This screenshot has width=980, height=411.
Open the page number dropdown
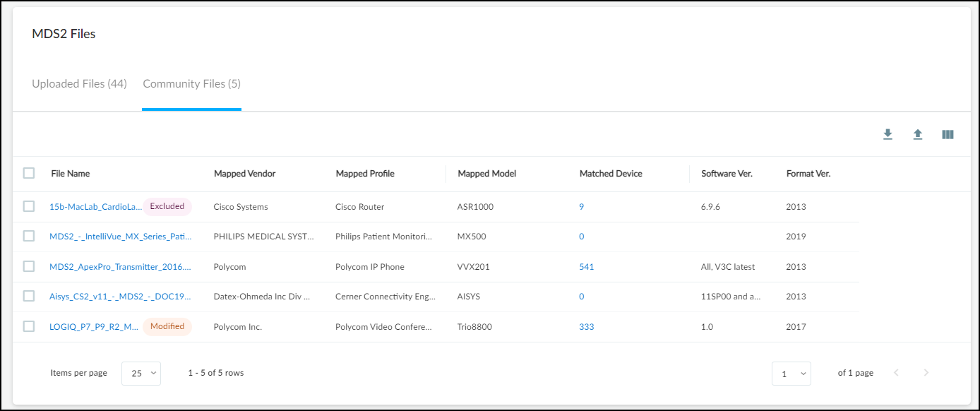[791, 374]
